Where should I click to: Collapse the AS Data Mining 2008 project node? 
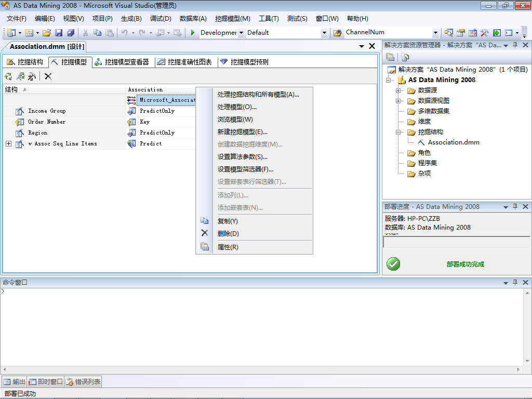(388, 80)
